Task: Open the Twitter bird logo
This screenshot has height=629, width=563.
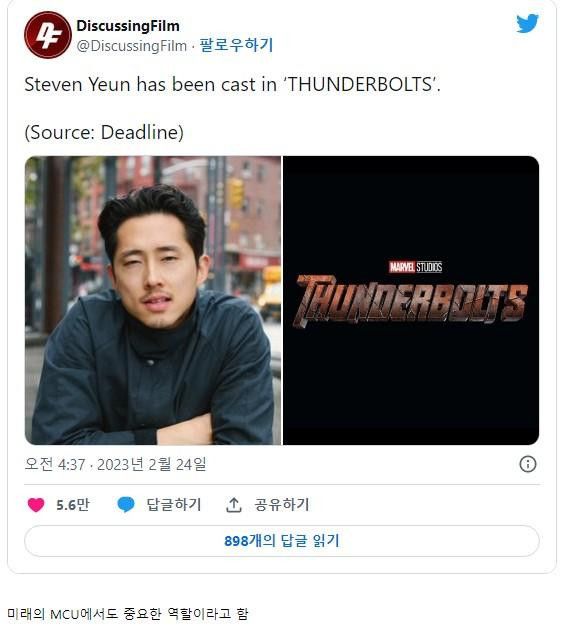Action: click(x=527, y=24)
